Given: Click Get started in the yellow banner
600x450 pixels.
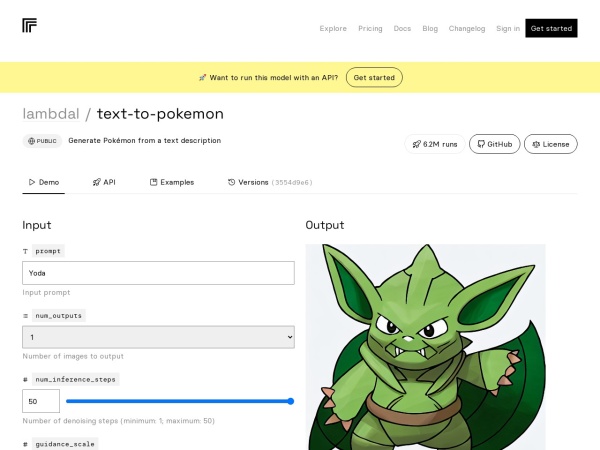Looking at the screenshot, I should pos(374,77).
